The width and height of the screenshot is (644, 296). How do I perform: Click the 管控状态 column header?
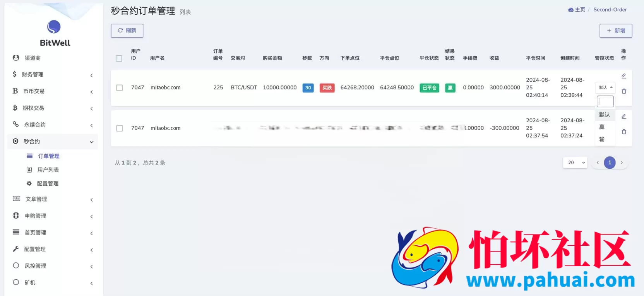604,58
